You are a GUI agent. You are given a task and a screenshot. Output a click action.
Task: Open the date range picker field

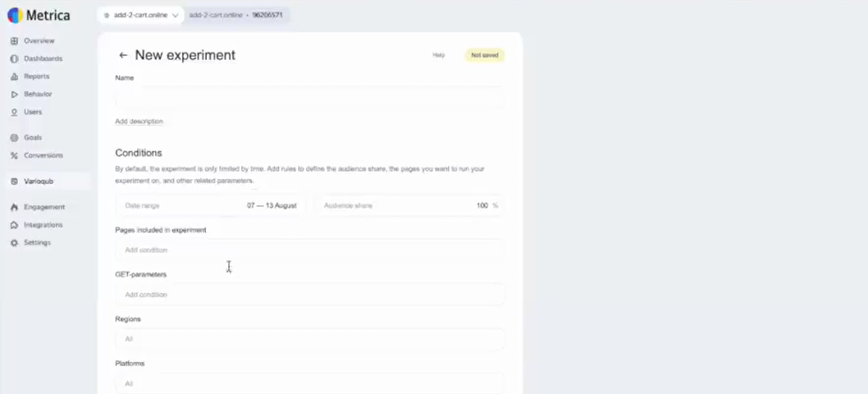click(211, 206)
